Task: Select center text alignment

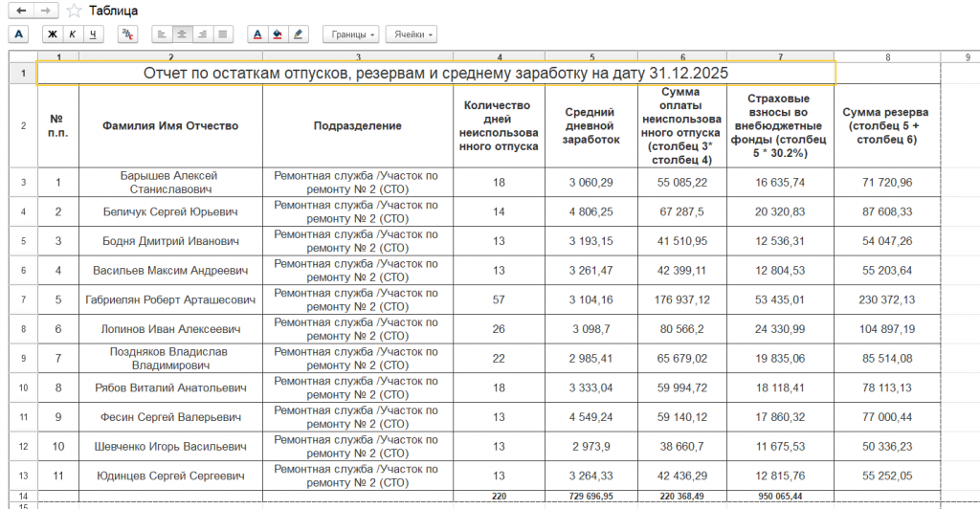Action: 182,34
